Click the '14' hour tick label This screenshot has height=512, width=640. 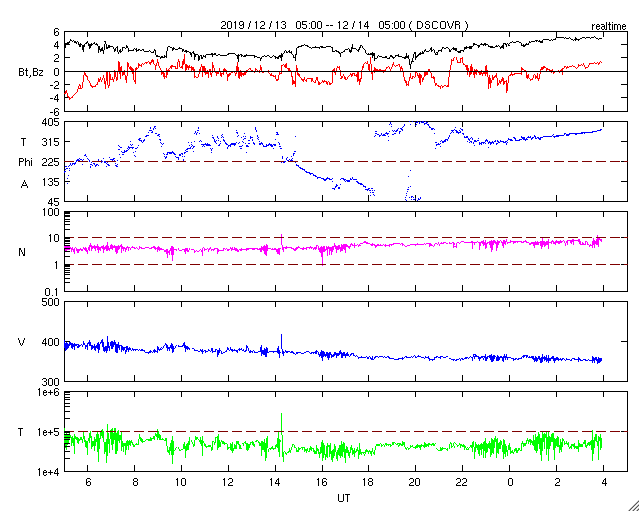275,482
